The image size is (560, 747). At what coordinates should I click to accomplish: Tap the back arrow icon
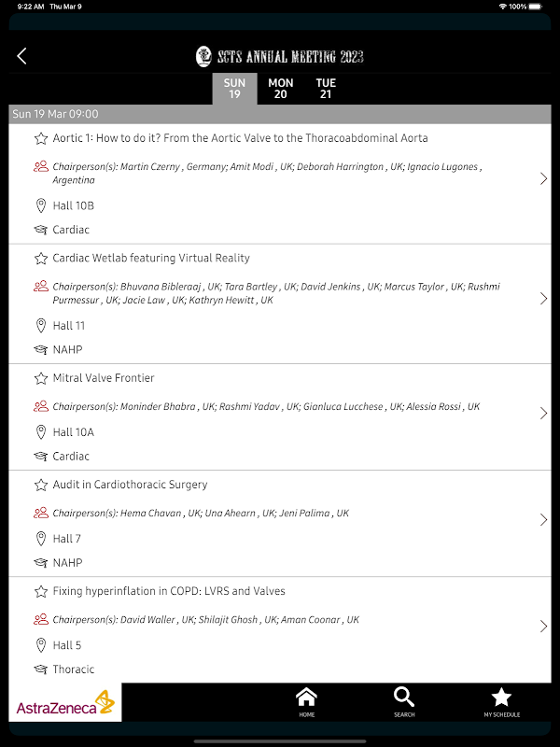(x=21, y=56)
